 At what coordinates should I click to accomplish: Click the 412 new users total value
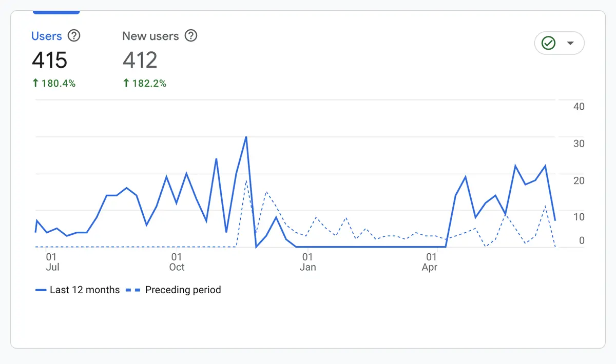click(x=140, y=60)
